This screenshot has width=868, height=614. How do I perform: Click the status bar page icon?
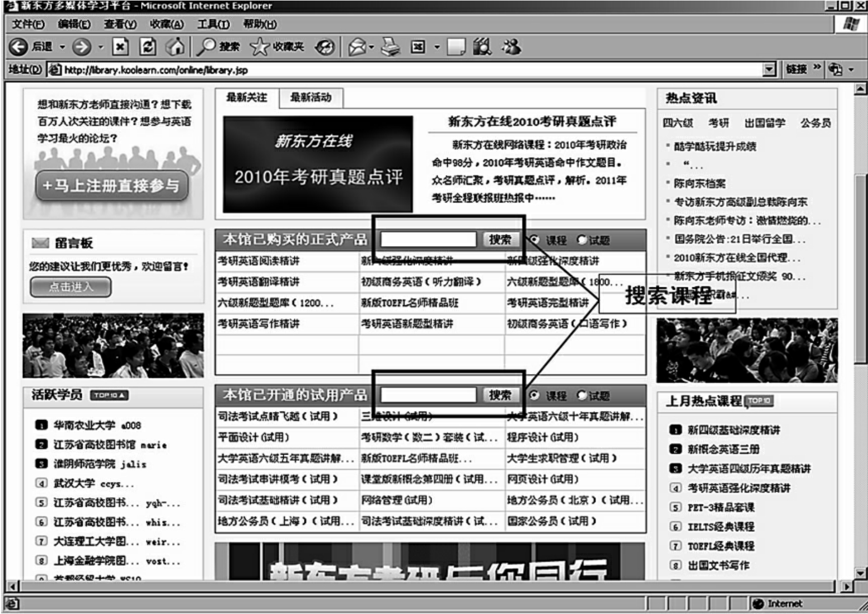click(x=12, y=603)
